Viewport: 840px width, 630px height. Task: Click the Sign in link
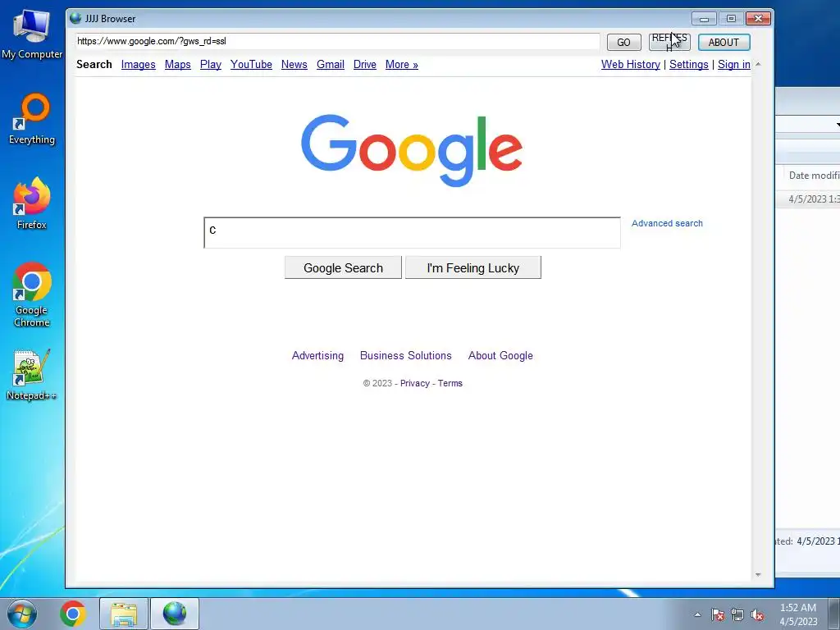(x=734, y=64)
